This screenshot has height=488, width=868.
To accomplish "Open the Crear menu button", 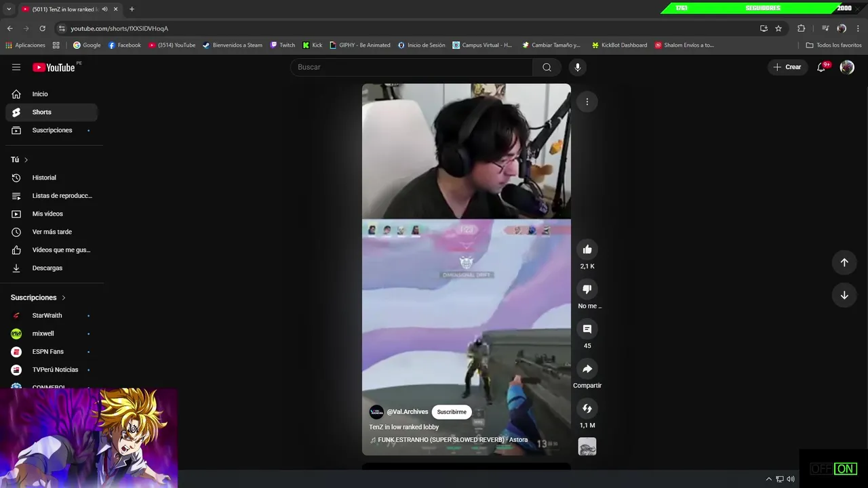I will [787, 67].
